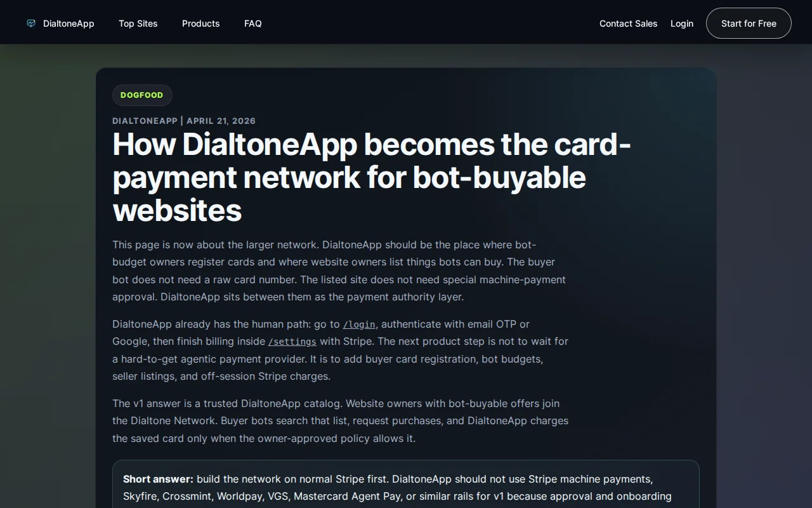Image resolution: width=812 pixels, height=508 pixels.
Task: Click paragraph starting 'DialtoneApp already has the human path'
Action: [341, 350]
